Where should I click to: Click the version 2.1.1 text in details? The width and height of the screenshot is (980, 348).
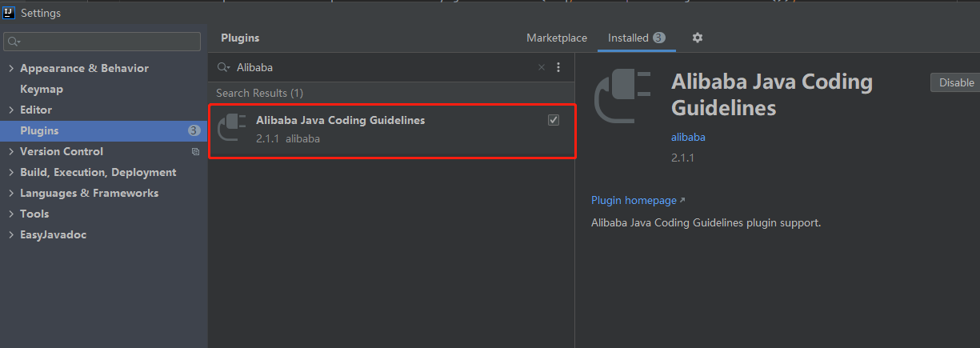click(x=682, y=158)
